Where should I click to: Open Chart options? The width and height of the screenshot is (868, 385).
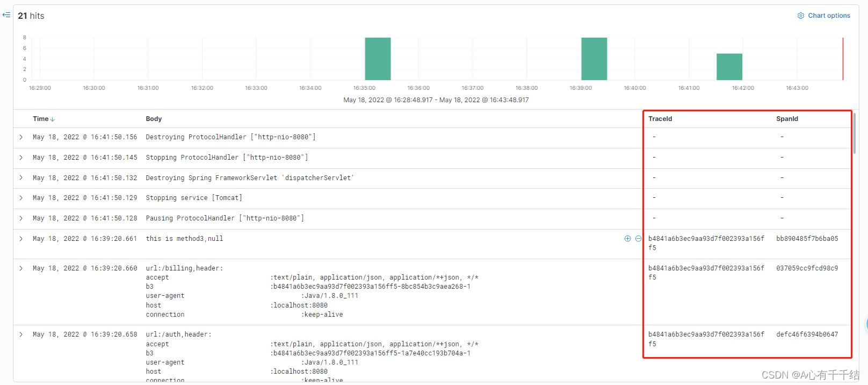tap(823, 16)
